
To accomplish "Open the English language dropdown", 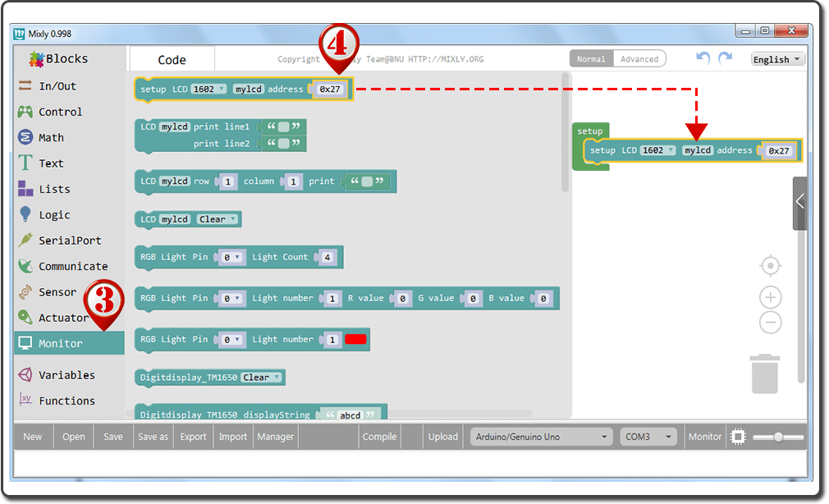I will coord(777,59).
